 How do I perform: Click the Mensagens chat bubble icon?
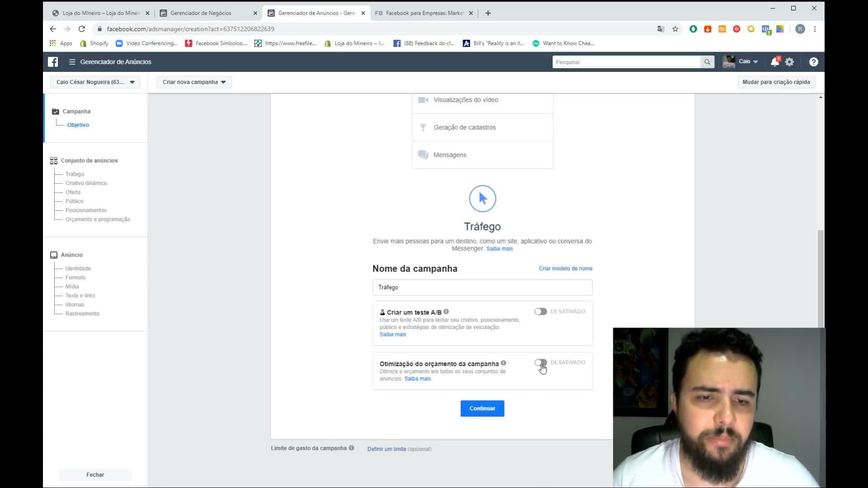coord(423,155)
